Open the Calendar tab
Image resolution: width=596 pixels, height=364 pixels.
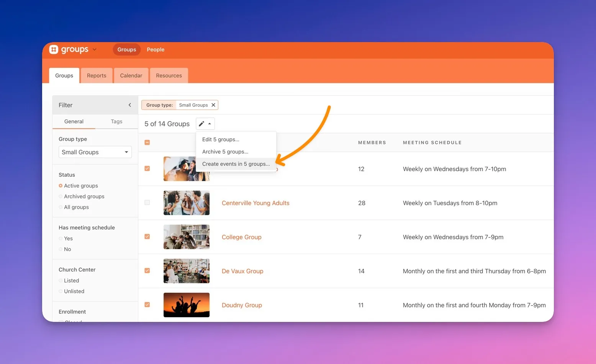click(131, 75)
